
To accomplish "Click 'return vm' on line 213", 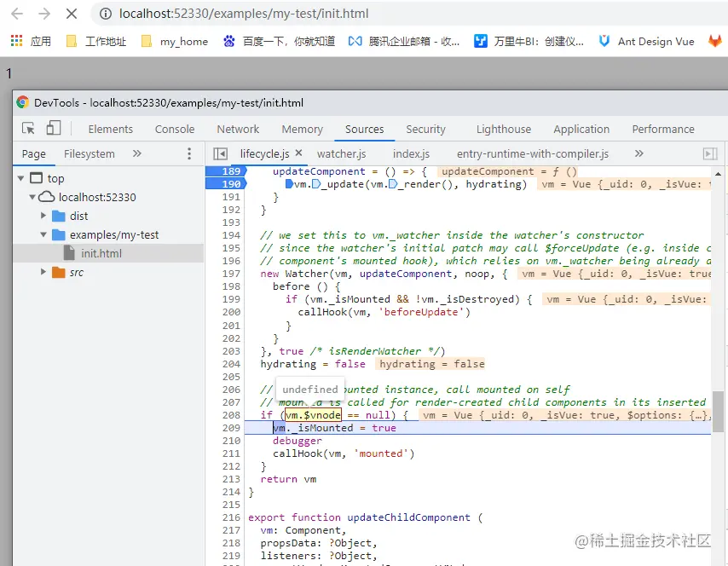I will click(288, 479).
